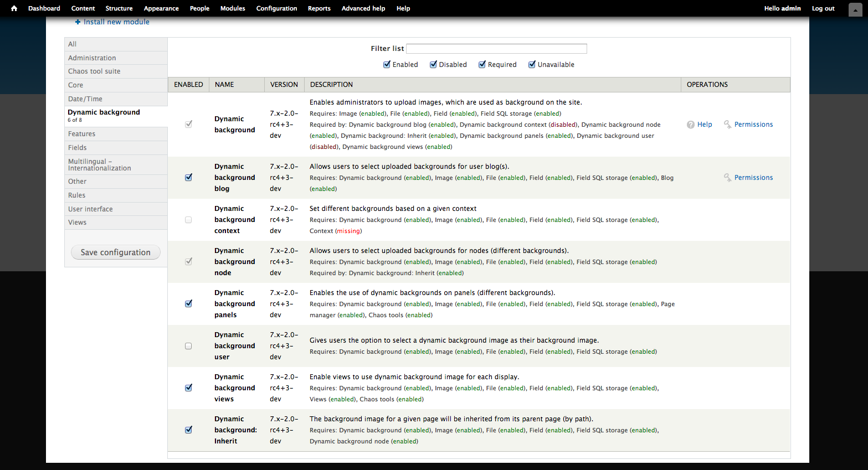
Task: Open the Chaos tool suite category
Action: point(94,71)
